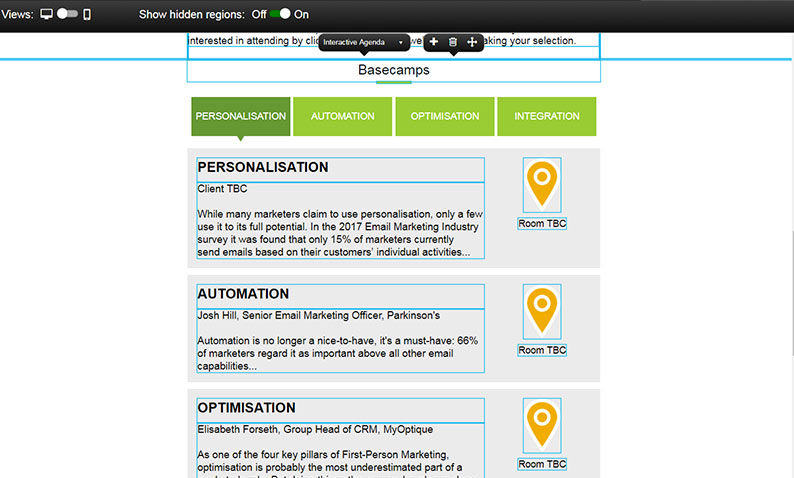Click Room TBC label under Automation pin
Screen dimensions: 794x478
tap(542, 350)
